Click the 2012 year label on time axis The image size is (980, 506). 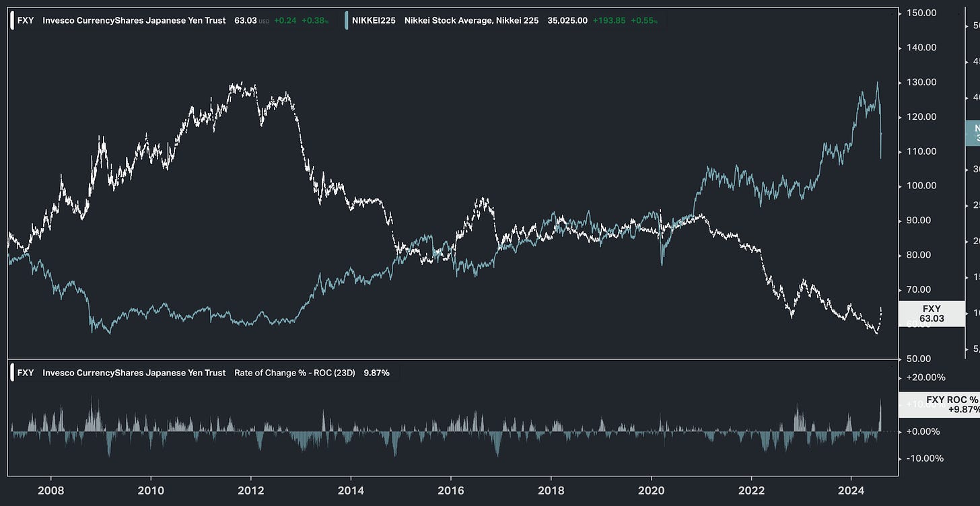click(x=251, y=491)
